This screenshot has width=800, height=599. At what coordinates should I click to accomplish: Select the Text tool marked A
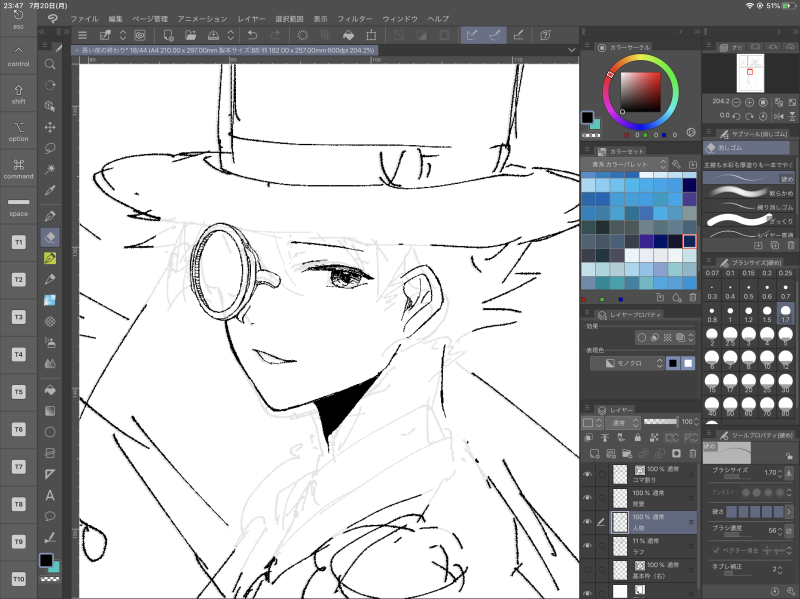coord(50,495)
